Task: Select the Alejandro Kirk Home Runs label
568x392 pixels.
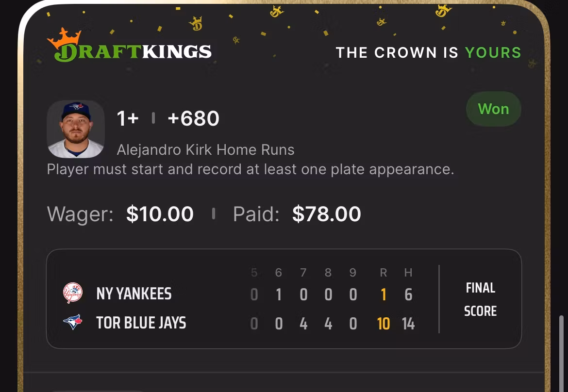Action: pos(205,150)
